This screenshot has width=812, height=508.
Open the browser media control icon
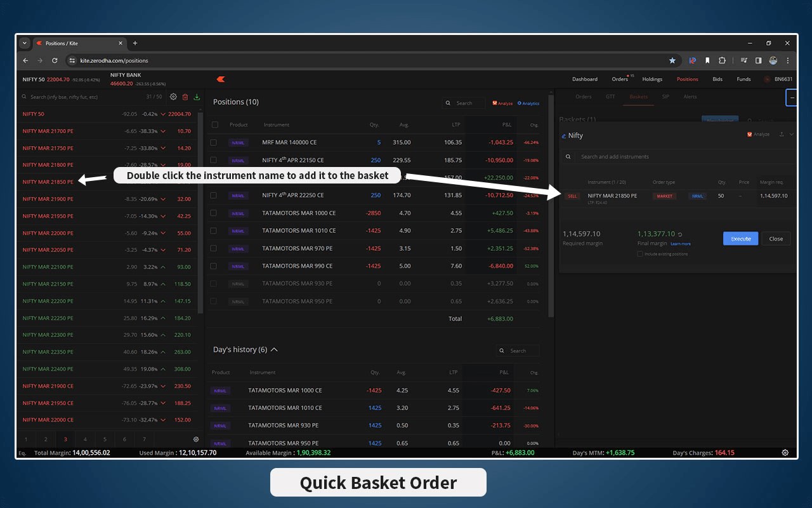coord(743,60)
